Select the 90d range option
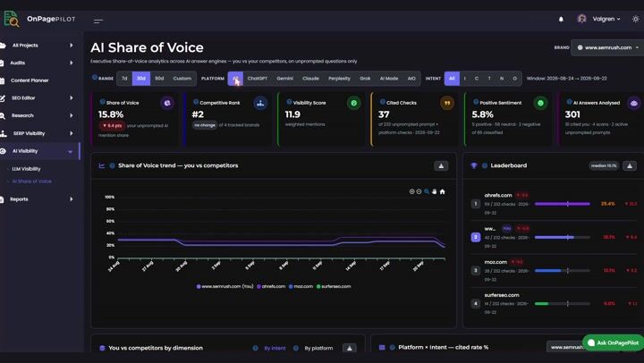 tap(159, 79)
